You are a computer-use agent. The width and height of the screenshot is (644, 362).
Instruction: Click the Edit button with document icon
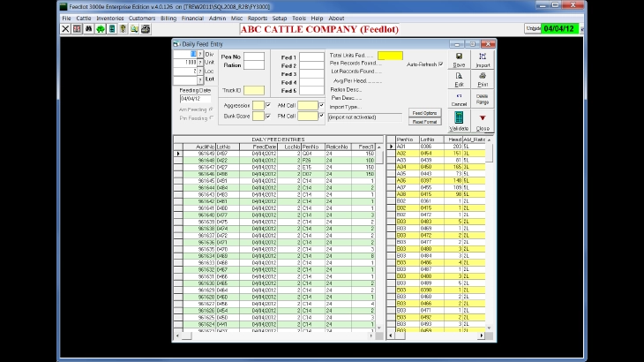click(x=459, y=79)
